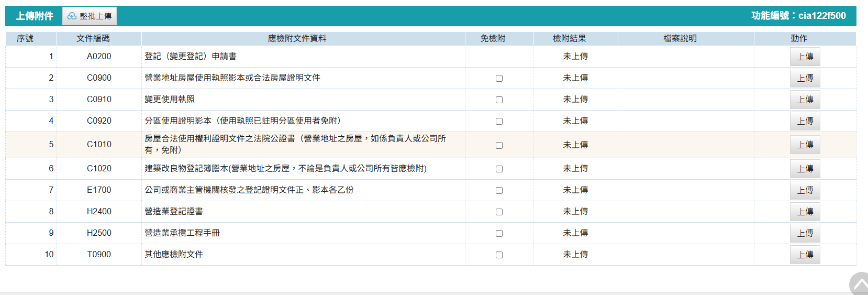Check 免檢附 for 建築改良物登記簿謄本 row
Screen dimensions: 868x295
click(x=499, y=169)
